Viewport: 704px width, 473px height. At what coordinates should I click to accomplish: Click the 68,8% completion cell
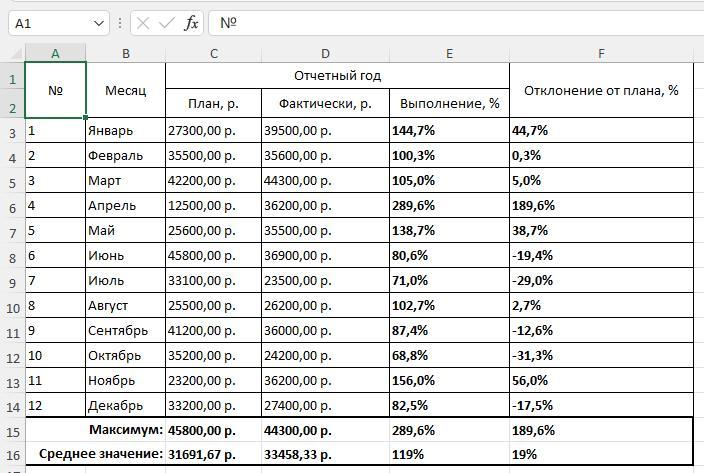coord(449,355)
